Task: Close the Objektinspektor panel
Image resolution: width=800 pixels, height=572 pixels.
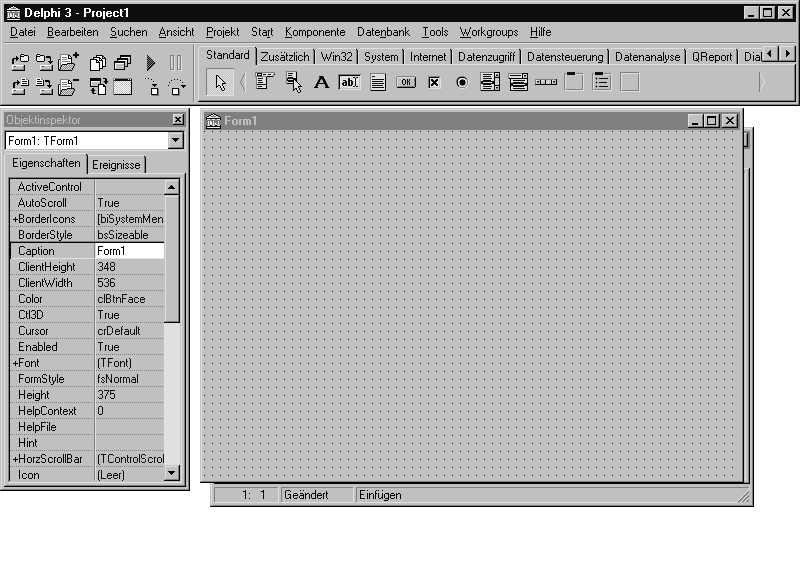Action: coord(178,119)
